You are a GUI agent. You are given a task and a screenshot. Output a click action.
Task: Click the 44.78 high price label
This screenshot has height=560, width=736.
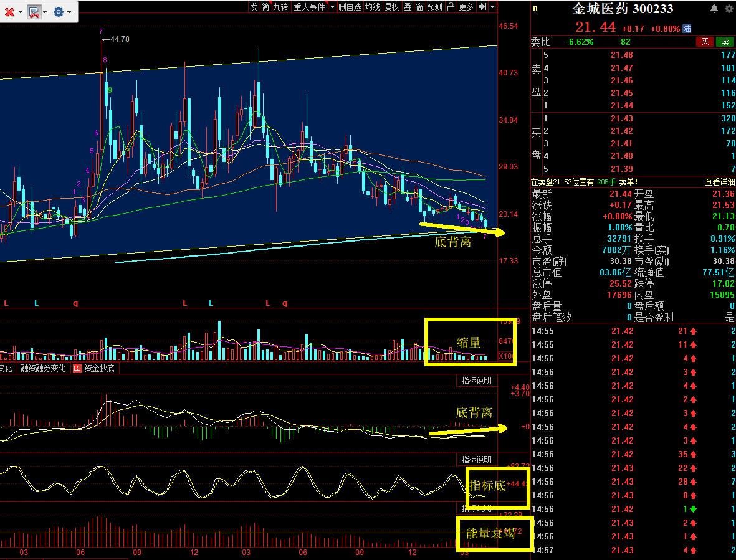click(x=120, y=39)
